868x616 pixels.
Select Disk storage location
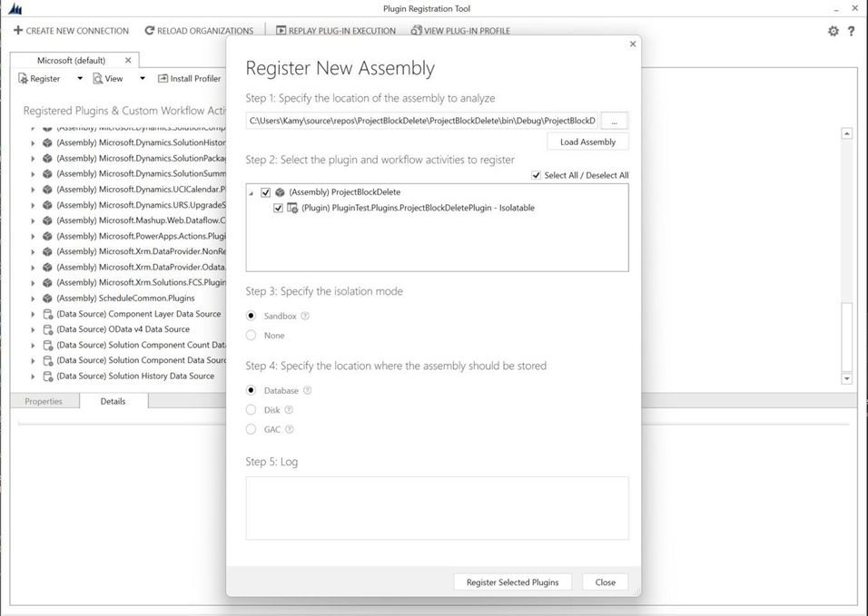252,410
